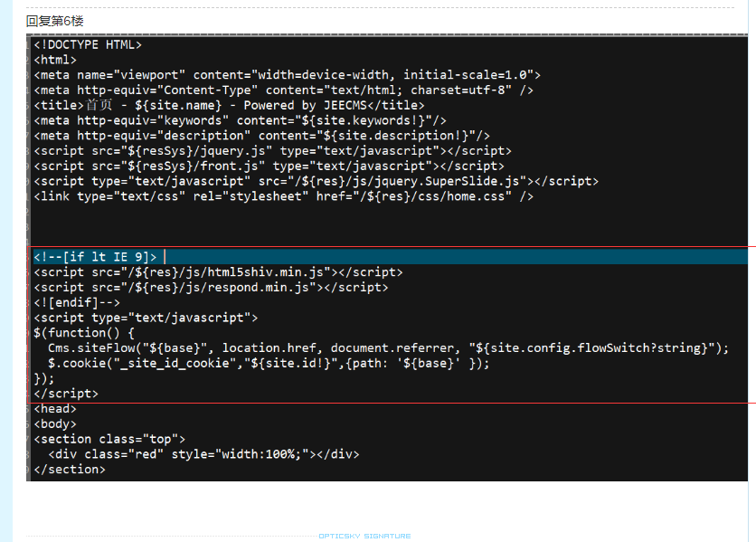This screenshot has height=542, width=756.
Task: Select the meta Content-Type charset line
Action: tap(284, 90)
